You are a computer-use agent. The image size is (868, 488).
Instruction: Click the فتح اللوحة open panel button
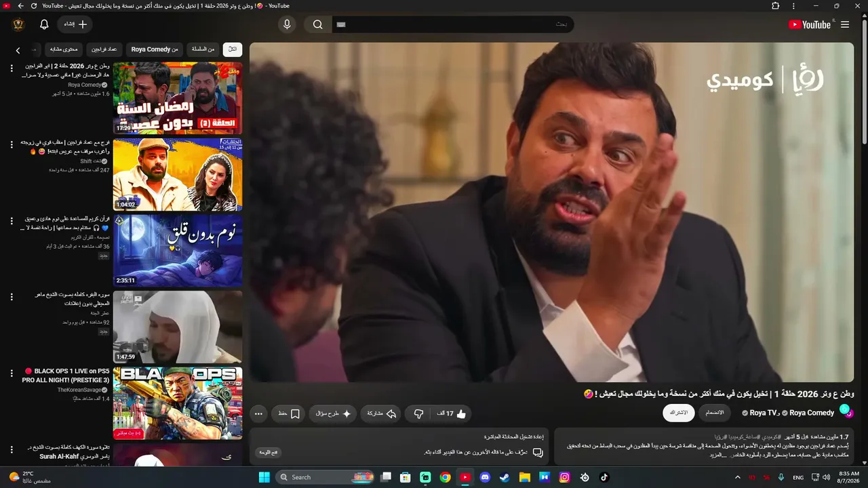pyautogui.click(x=269, y=452)
